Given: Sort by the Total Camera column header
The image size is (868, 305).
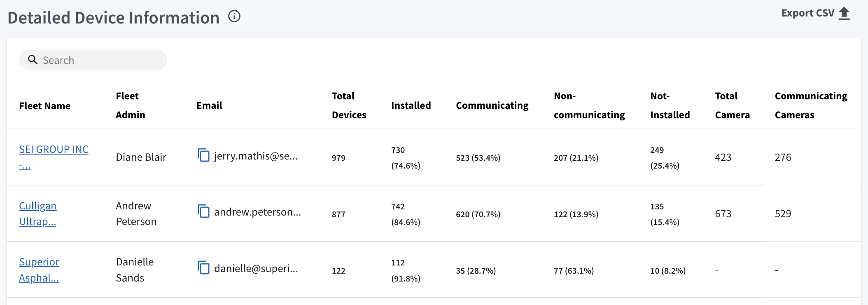Looking at the screenshot, I should (732, 106).
